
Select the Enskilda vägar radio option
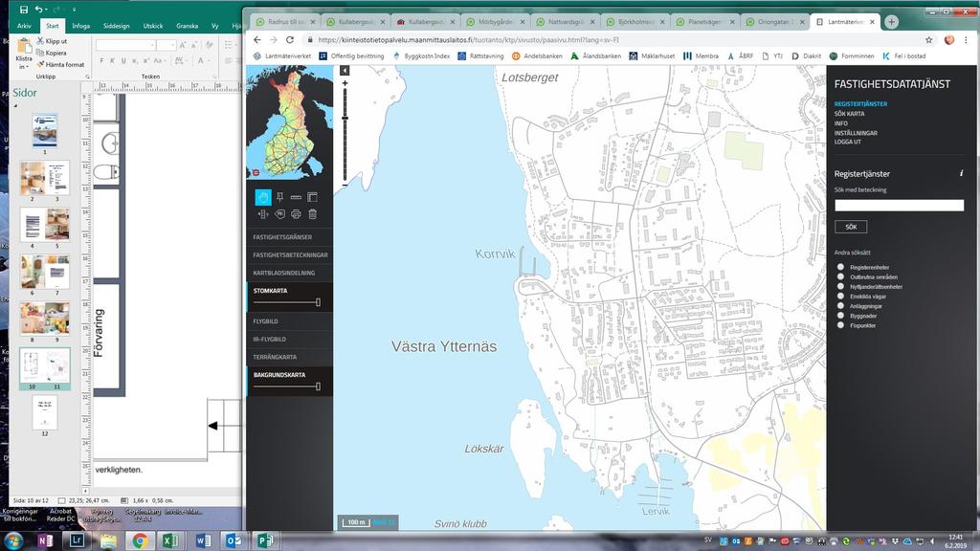point(840,297)
